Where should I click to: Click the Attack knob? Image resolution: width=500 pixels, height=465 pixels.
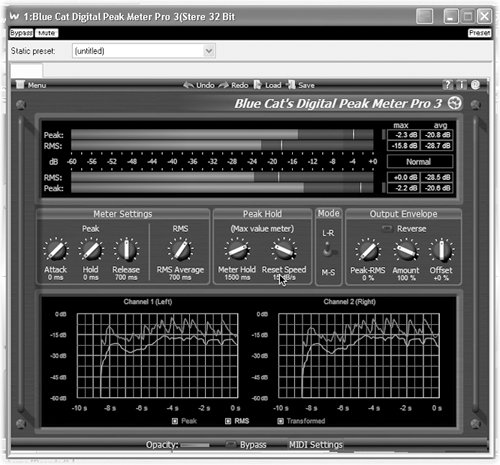(x=56, y=250)
